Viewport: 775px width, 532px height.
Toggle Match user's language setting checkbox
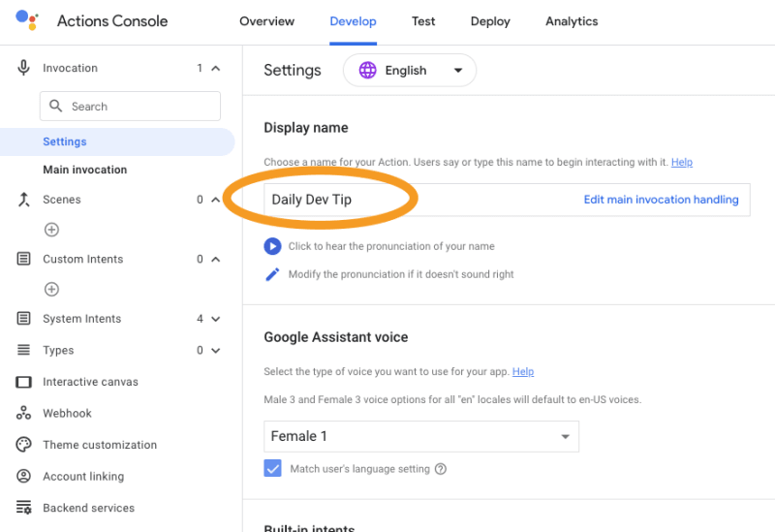pyautogui.click(x=272, y=468)
